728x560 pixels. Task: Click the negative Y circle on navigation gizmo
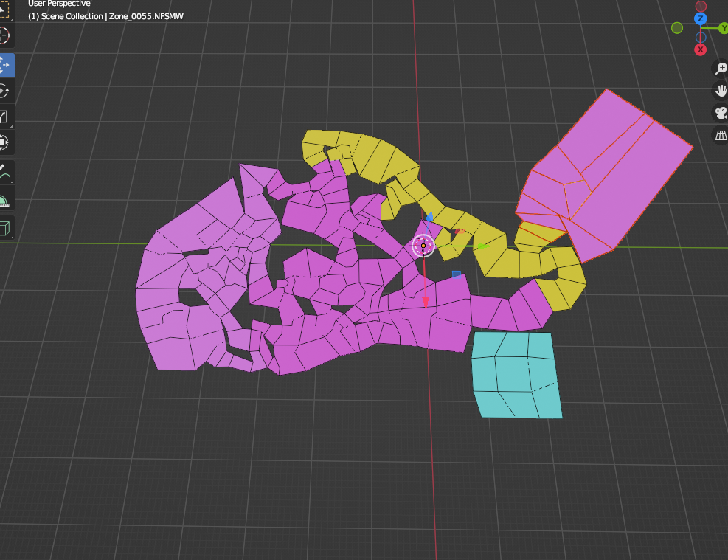click(x=677, y=28)
